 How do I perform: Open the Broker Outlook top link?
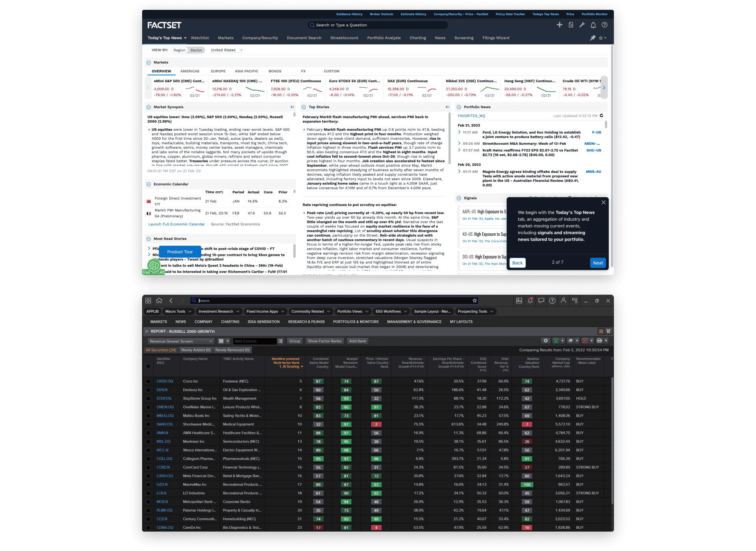(x=382, y=14)
